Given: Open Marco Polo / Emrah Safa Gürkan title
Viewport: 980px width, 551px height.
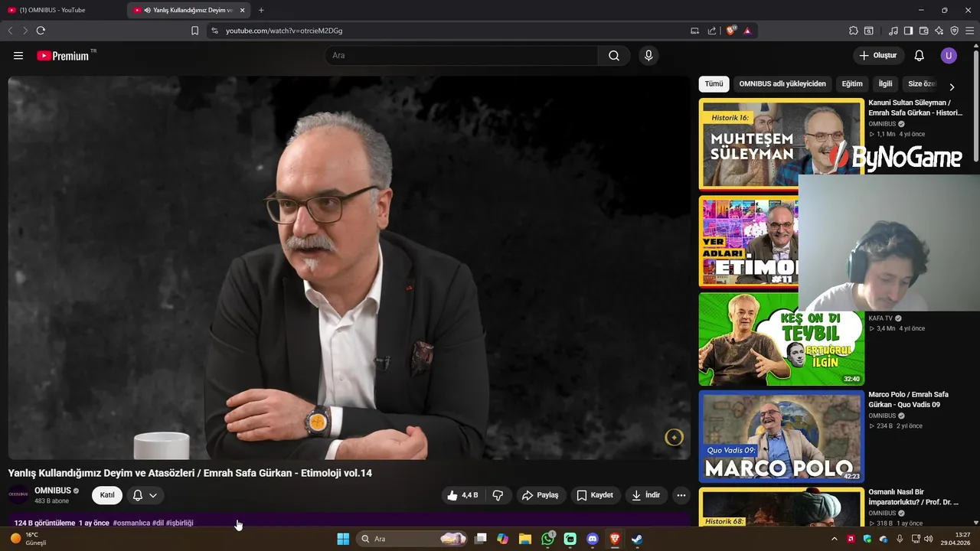Looking at the screenshot, I should 908,399.
